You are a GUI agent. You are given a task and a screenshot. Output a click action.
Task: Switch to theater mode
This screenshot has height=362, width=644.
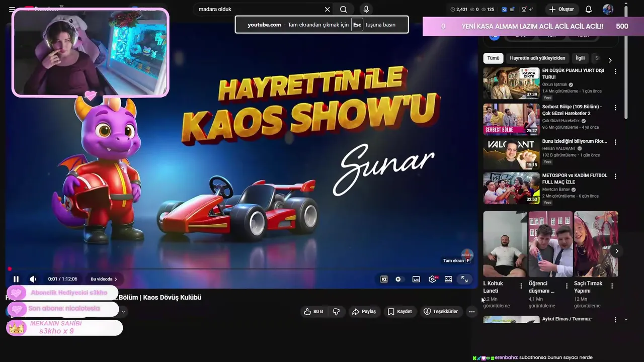coord(448,279)
